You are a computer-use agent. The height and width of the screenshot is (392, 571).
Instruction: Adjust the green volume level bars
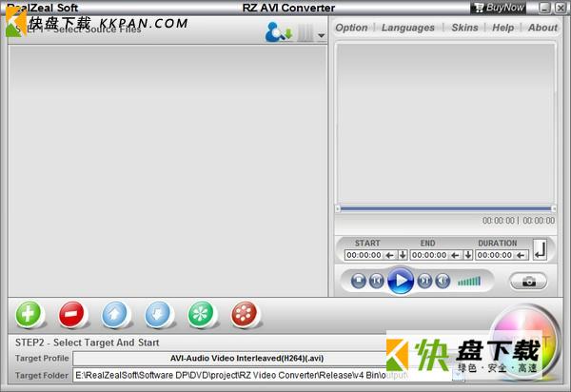tap(469, 281)
